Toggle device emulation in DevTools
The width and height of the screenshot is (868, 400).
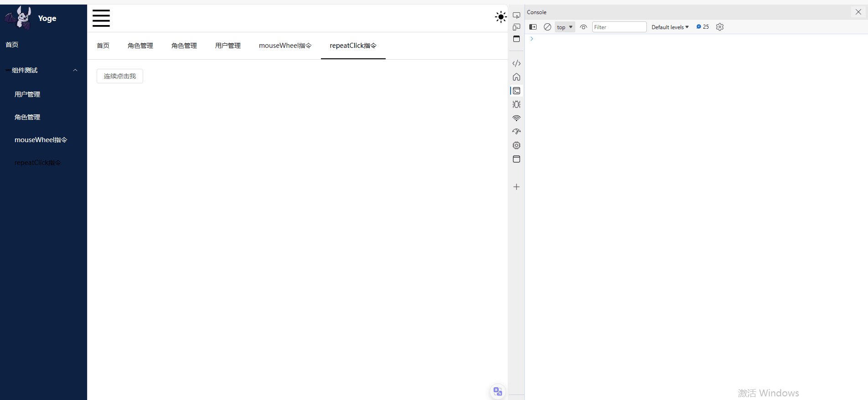coord(517,27)
